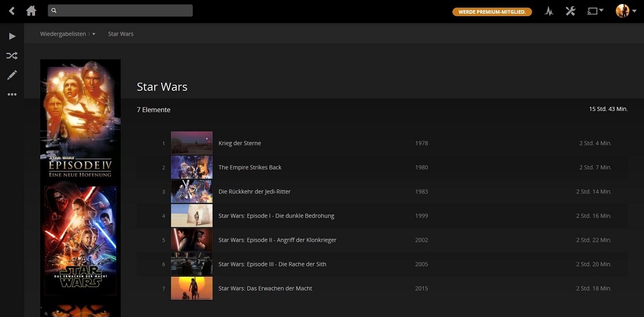
Task: Click the 'Star Wars' playlist heading
Action: (x=162, y=87)
